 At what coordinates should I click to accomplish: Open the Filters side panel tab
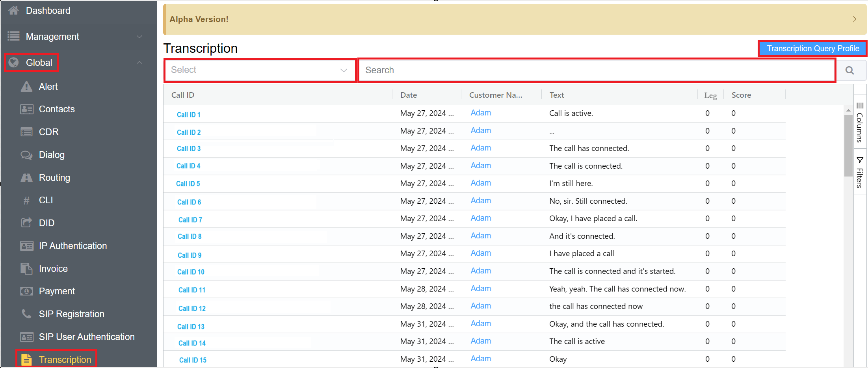point(860,172)
